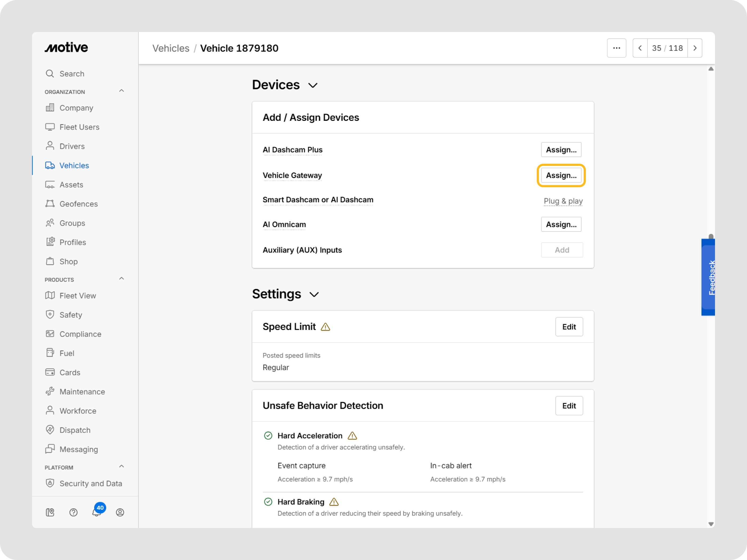Collapse the Organization sidebar group
The height and width of the screenshot is (560, 747).
click(x=122, y=91)
